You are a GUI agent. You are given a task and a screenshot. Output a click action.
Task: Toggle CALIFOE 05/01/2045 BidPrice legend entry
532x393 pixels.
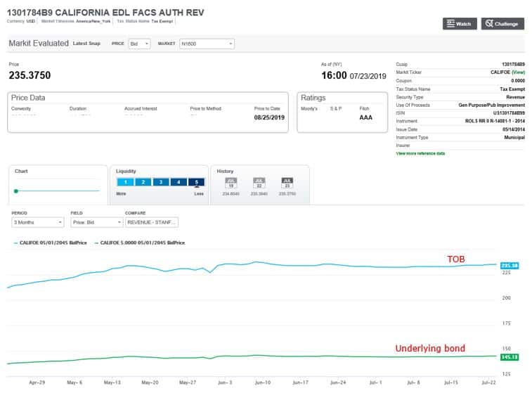tap(50, 243)
